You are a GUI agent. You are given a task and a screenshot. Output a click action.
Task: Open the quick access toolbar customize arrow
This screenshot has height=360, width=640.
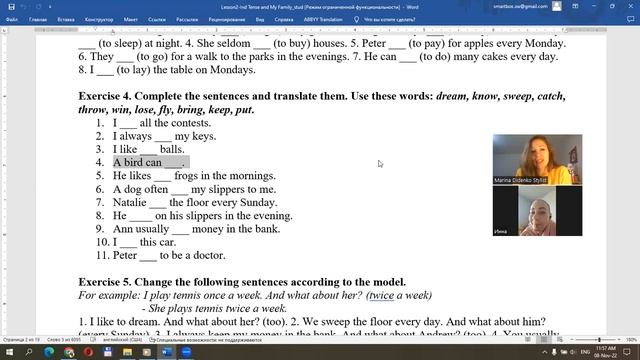50,7
